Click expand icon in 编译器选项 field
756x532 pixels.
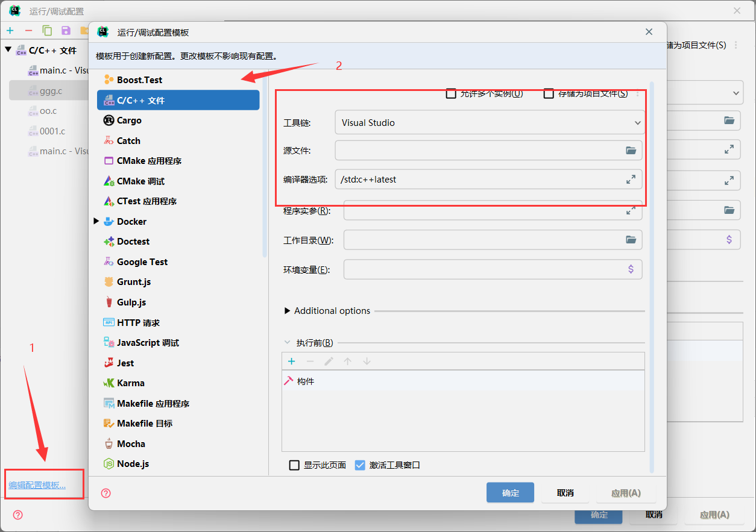[x=631, y=180]
